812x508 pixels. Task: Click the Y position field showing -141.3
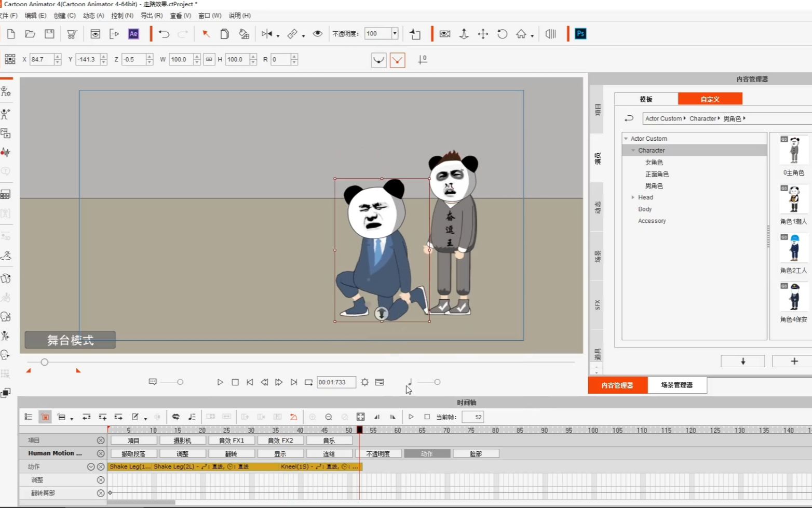(x=88, y=59)
